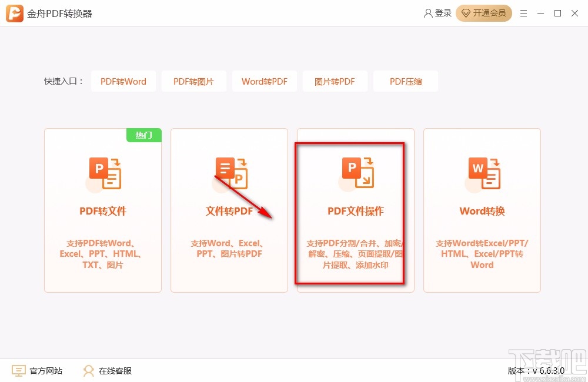Open the hamburger menu
The height and width of the screenshot is (382, 588).
pyautogui.click(x=524, y=13)
